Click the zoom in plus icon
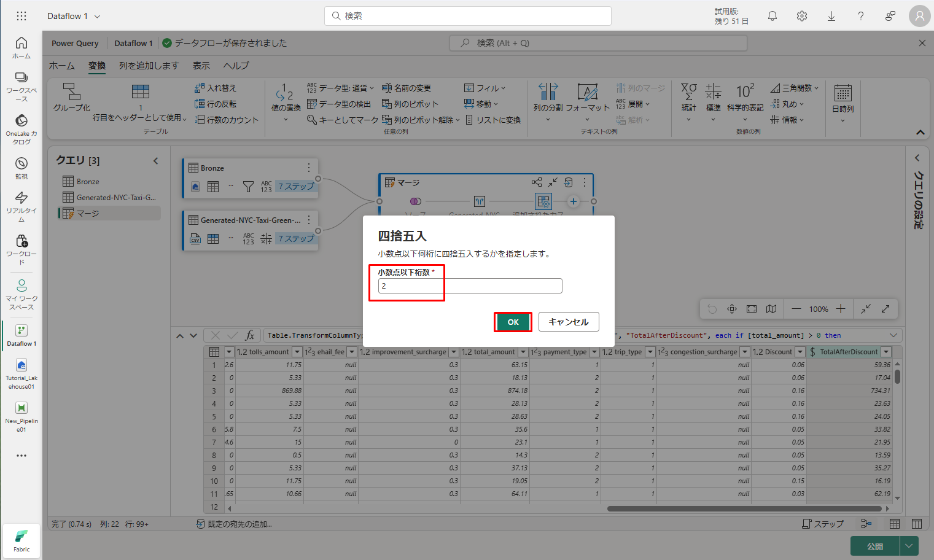This screenshot has height=560, width=934. (841, 309)
